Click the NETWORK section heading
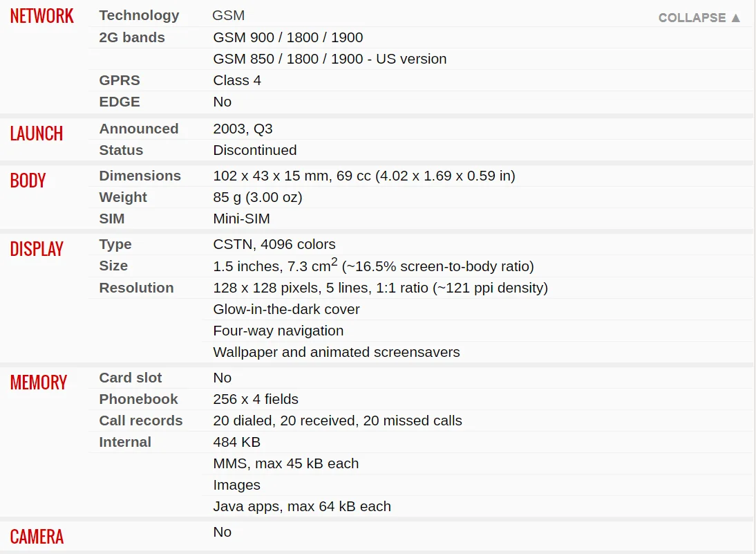The image size is (756, 554). coord(42,16)
